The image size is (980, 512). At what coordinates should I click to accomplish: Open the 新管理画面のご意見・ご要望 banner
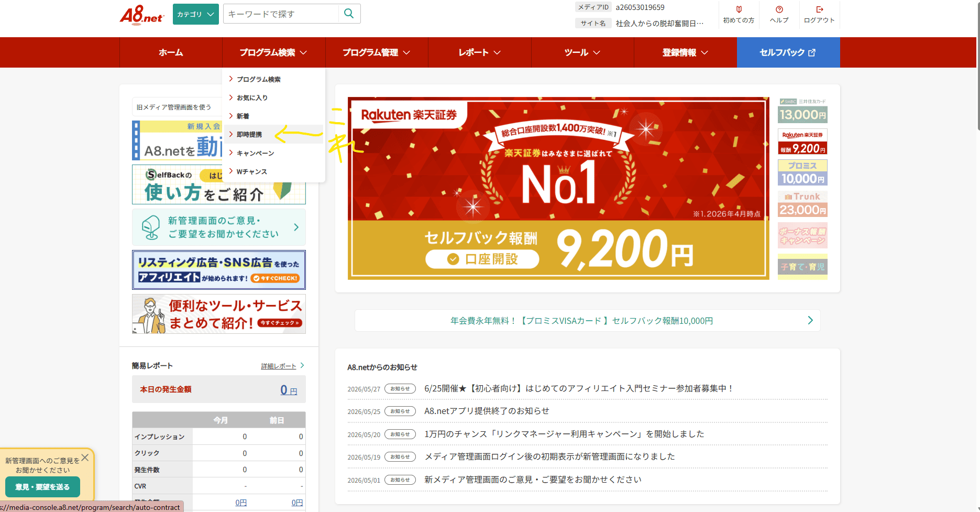pyautogui.click(x=219, y=227)
